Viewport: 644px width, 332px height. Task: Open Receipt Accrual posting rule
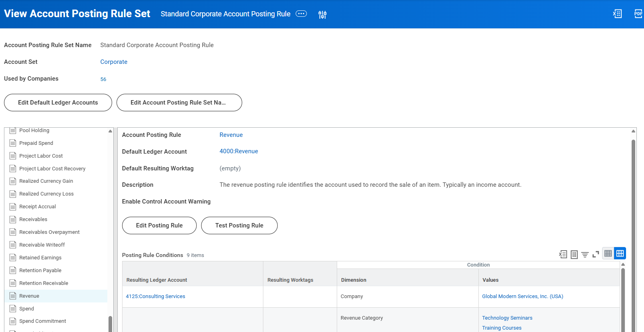(x=38, y=207)
